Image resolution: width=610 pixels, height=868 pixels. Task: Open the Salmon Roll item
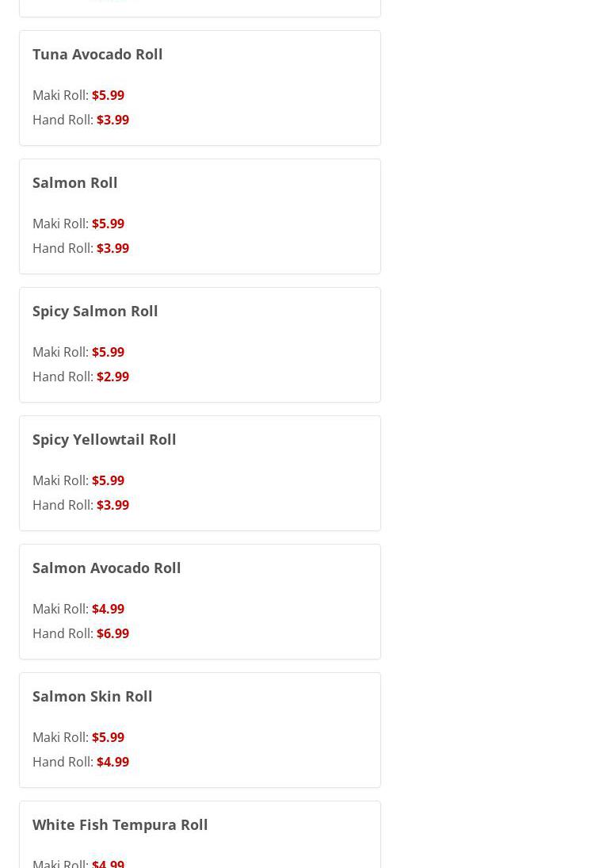pyautogui.click(x=75, y=182)
